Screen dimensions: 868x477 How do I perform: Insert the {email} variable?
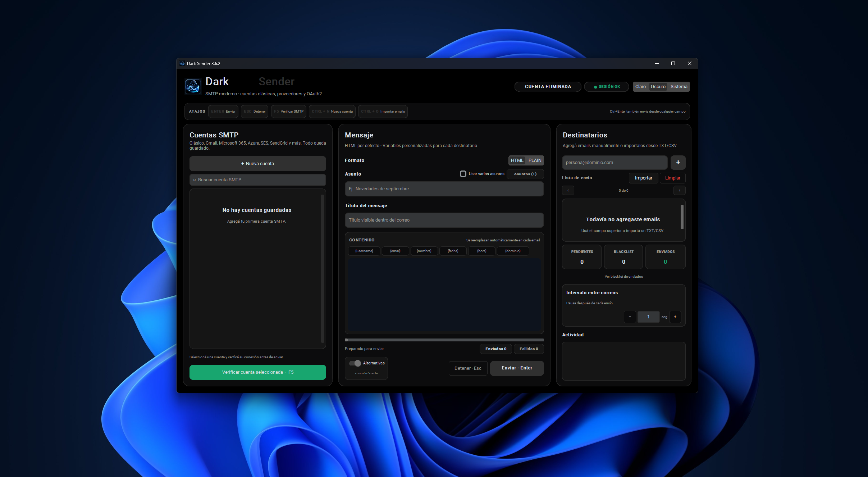click(x=395, y=251)
